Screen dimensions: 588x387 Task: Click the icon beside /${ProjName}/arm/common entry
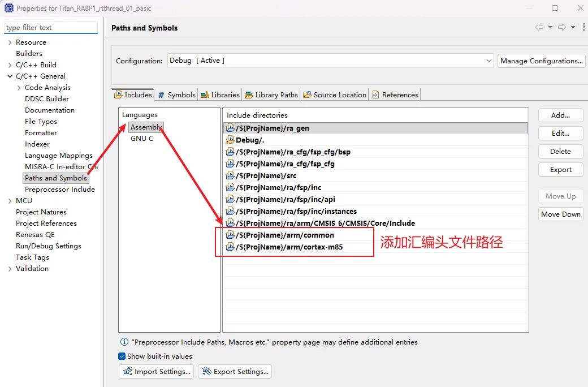[x=230, y=235]
